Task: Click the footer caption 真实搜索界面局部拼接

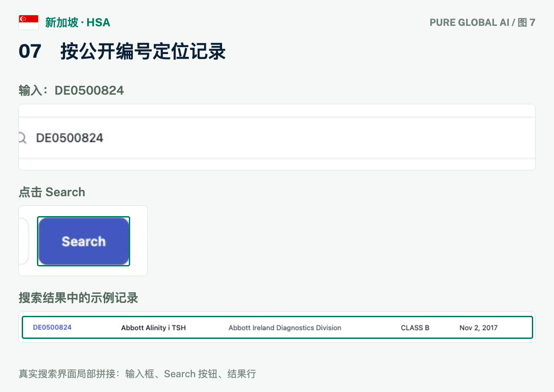Action: (137, 374)
